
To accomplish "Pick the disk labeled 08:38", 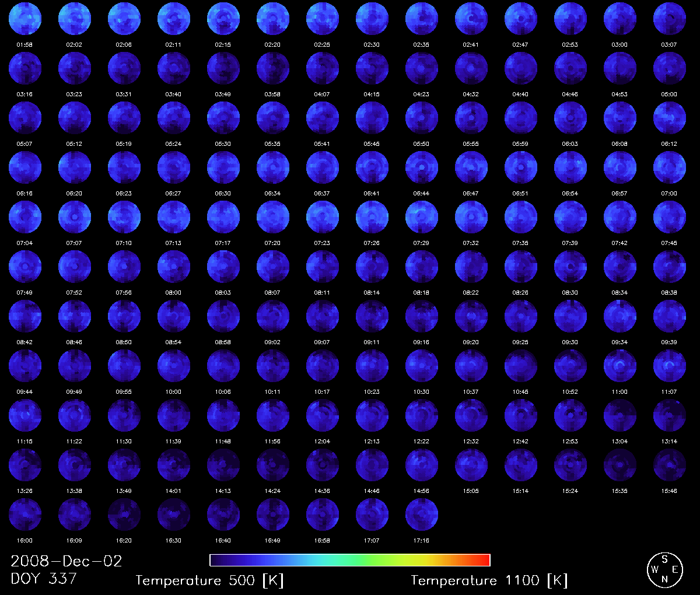I will coord(670,267).
